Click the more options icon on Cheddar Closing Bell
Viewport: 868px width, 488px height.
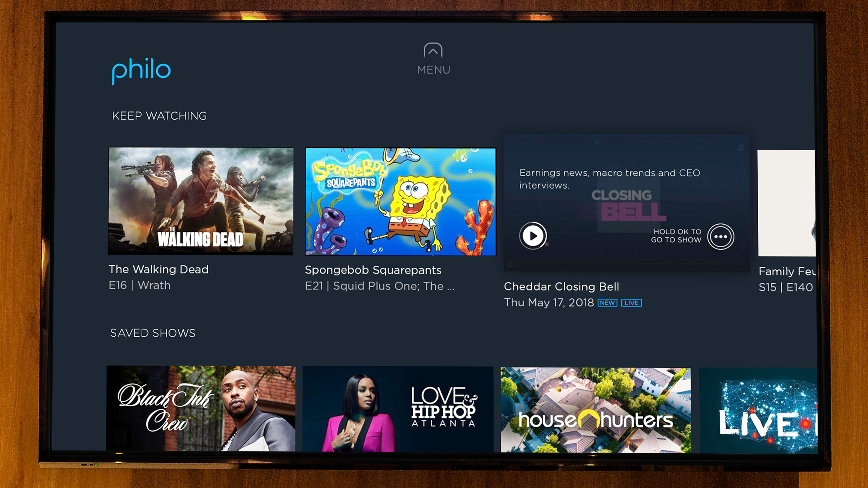click(721, 236)
